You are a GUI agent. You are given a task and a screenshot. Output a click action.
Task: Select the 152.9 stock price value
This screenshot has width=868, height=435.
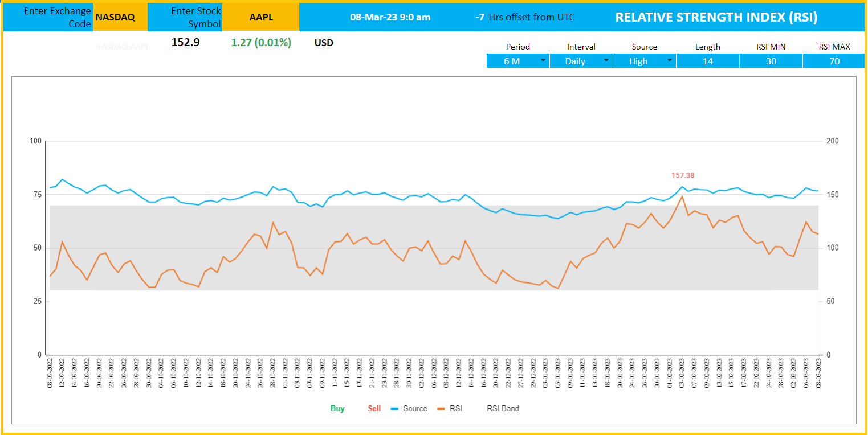coord(185,42)
